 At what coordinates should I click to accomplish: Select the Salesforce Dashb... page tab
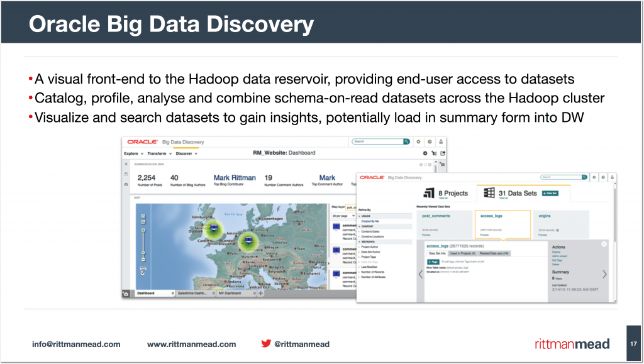196,294
